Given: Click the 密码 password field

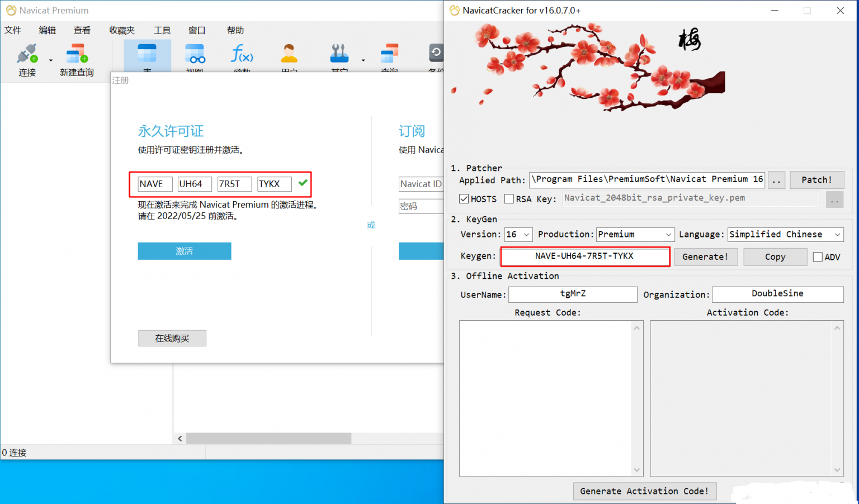Looking at the screenshot, I should (x=421, y=206).
